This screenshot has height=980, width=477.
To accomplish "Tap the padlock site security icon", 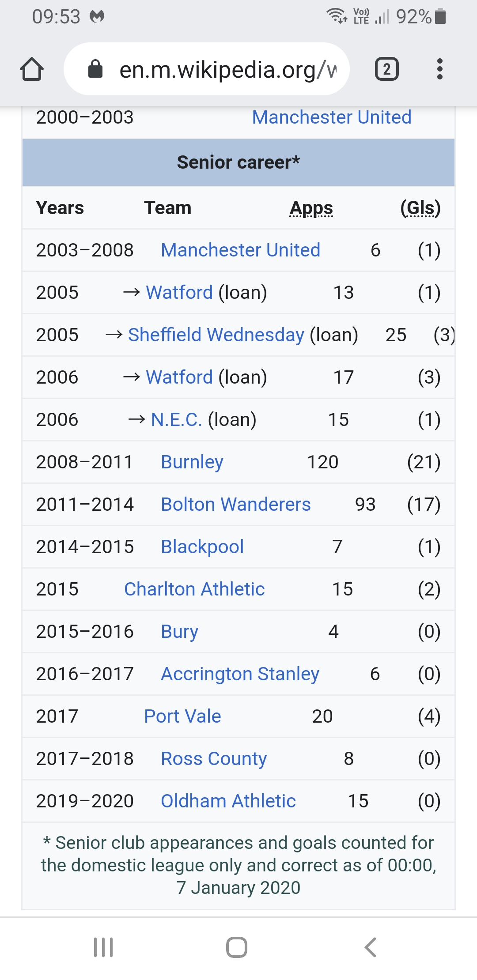I will (x=95, y=69).
